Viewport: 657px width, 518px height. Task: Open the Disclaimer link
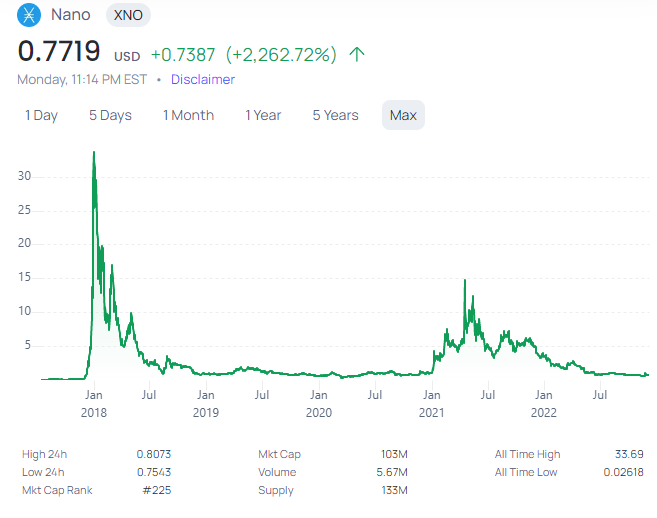(x=203, y=79)
